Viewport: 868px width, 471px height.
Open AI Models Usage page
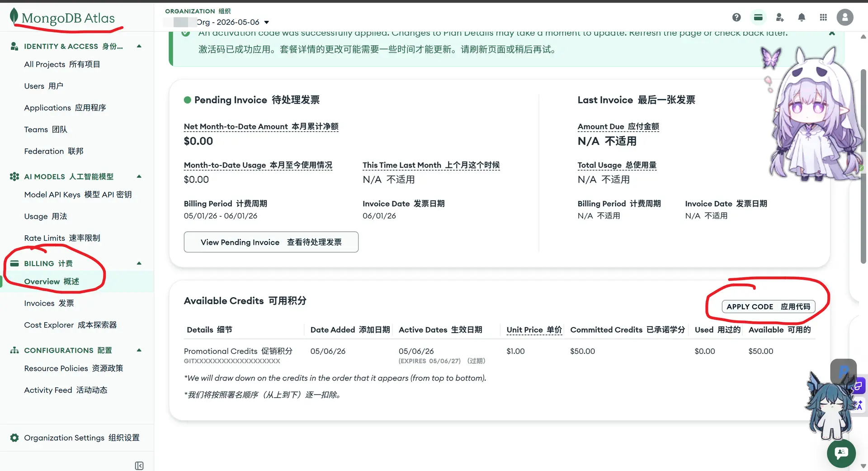tap(46, 216)
